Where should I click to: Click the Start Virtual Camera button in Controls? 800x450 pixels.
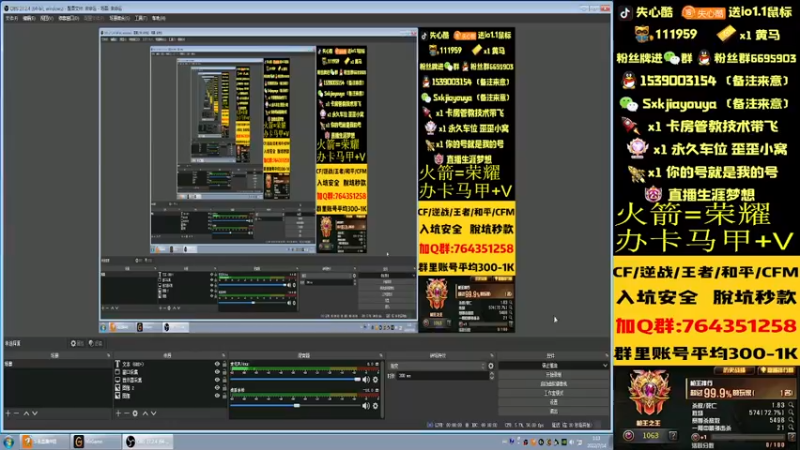554,384
